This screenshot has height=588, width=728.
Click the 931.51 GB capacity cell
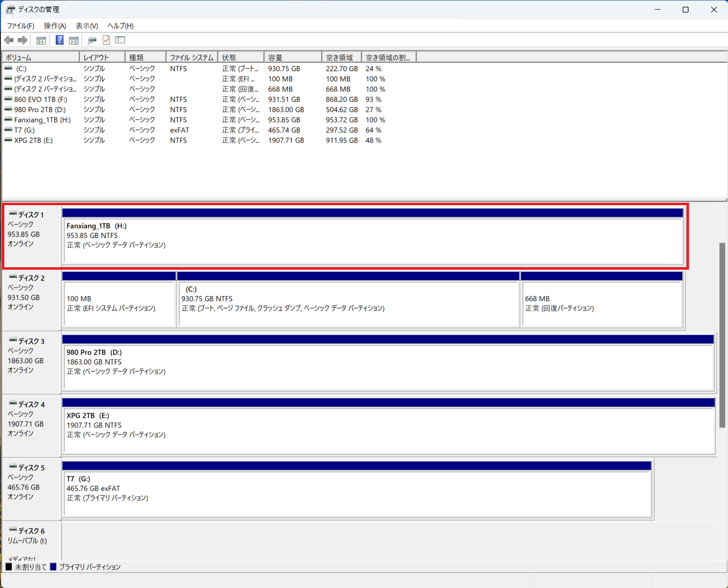284,99
